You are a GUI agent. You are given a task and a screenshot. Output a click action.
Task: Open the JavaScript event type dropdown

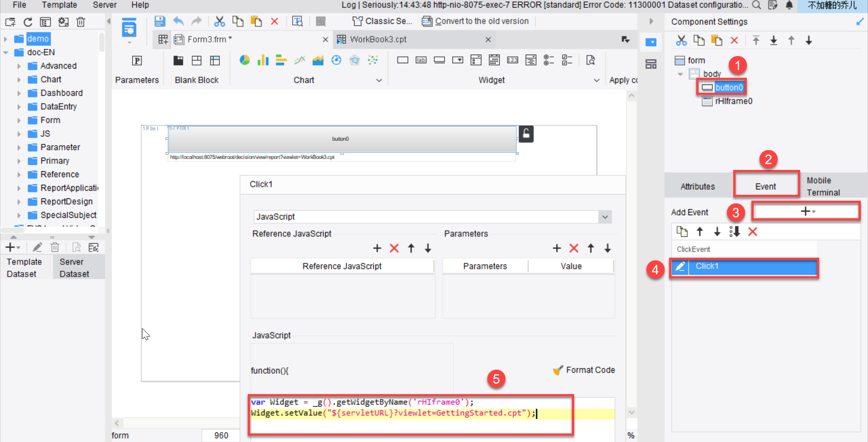(605, 216)
